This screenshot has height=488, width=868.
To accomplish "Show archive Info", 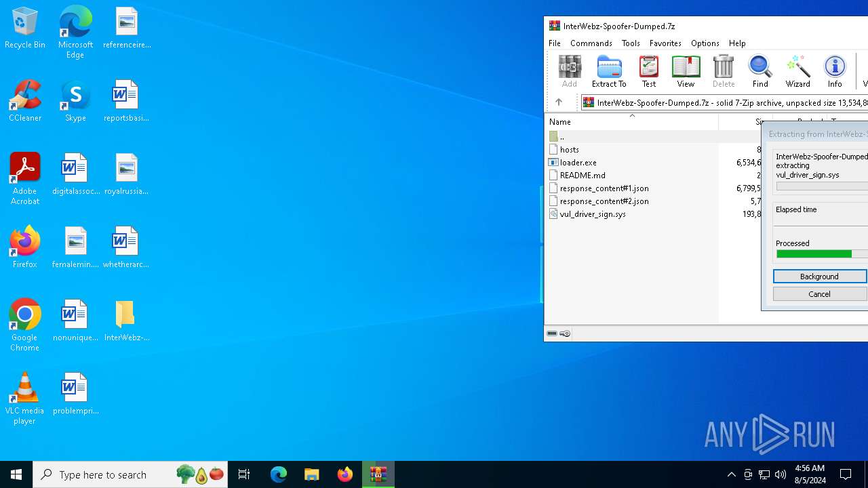I will point(835,71).
